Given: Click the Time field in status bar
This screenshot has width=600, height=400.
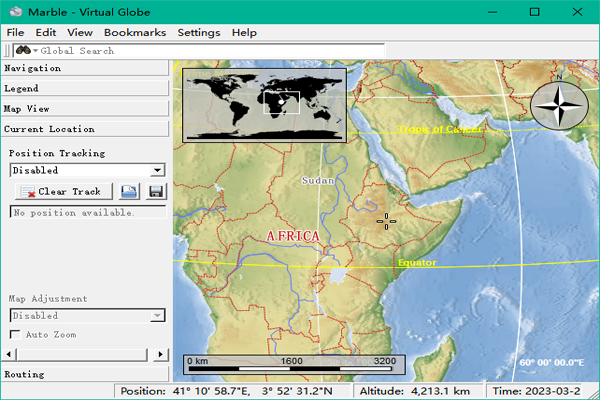Looking at the screenshot, I should 536,391.
